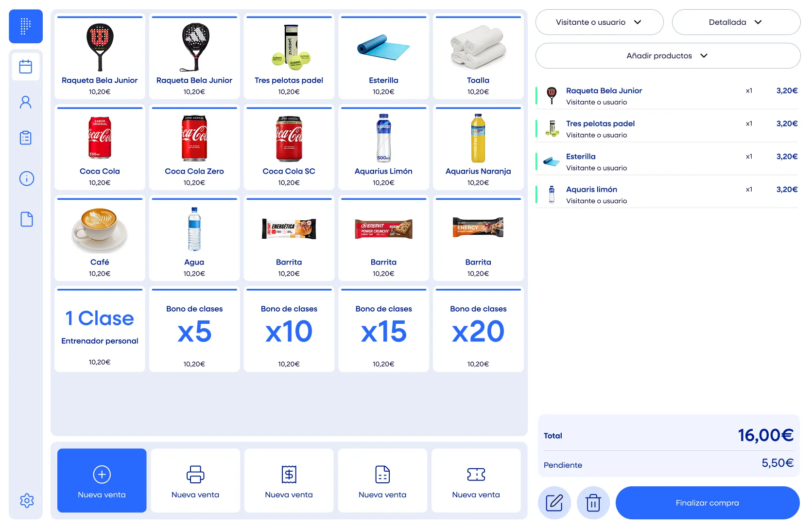This screenshot has height=530, width=812.
Task: Select the receipt Nueva venta option
Action: [289, 480]
